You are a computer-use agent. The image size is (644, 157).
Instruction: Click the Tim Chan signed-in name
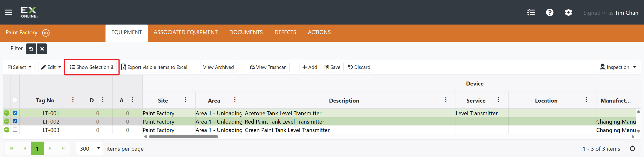626,13
